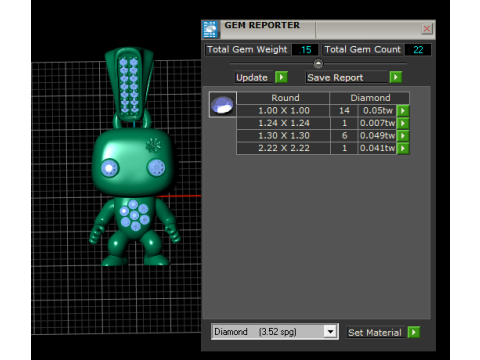
Task: Select the 1.30 X 1.30 size cell
Action: tap(283, 136)
